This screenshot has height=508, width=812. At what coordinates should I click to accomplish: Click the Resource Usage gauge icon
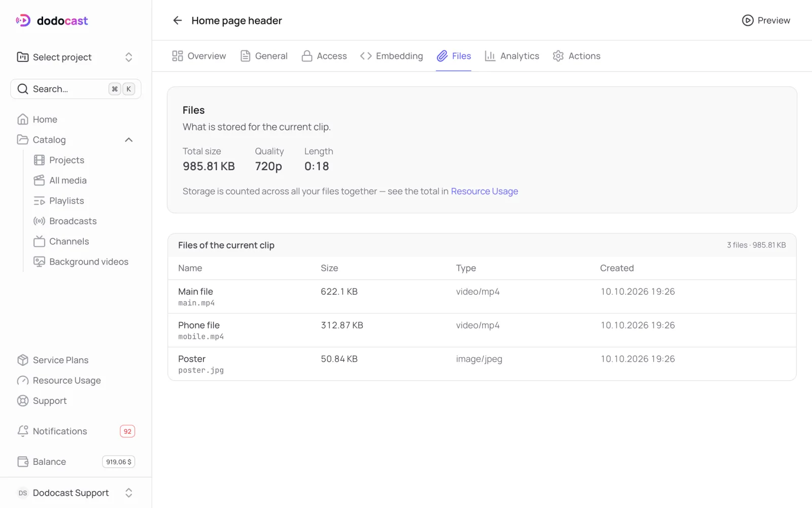click(x=23, y=380)
